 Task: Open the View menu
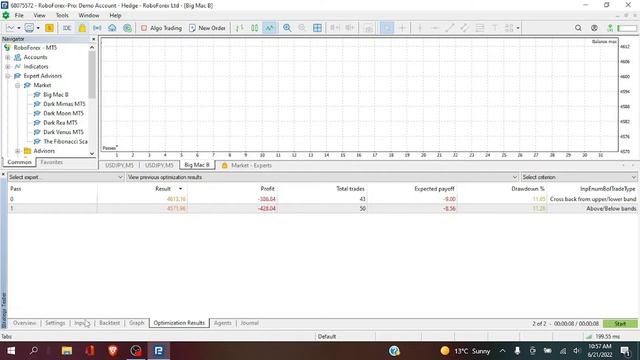(39, 15)
